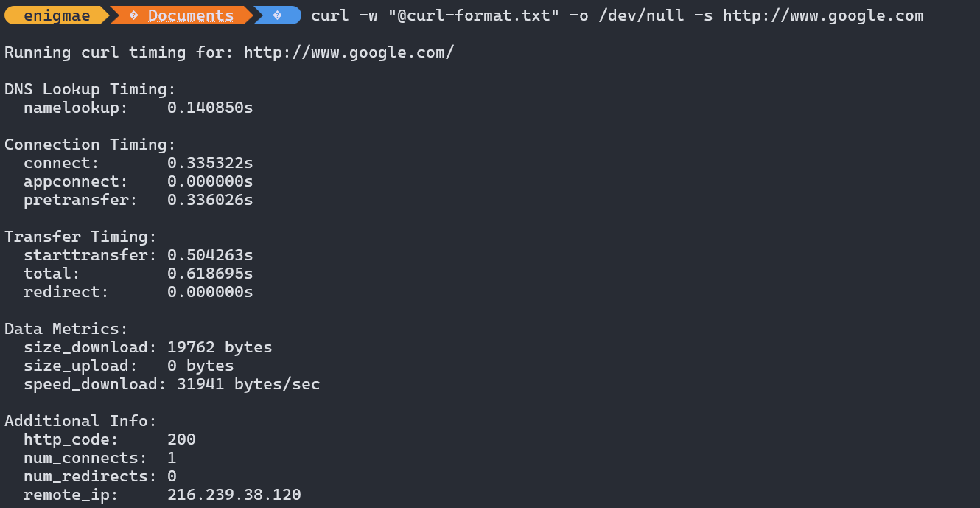Click the remote_ip address 216.239.38.120
This screenshot has height=508, width=980.
[234, 495]
